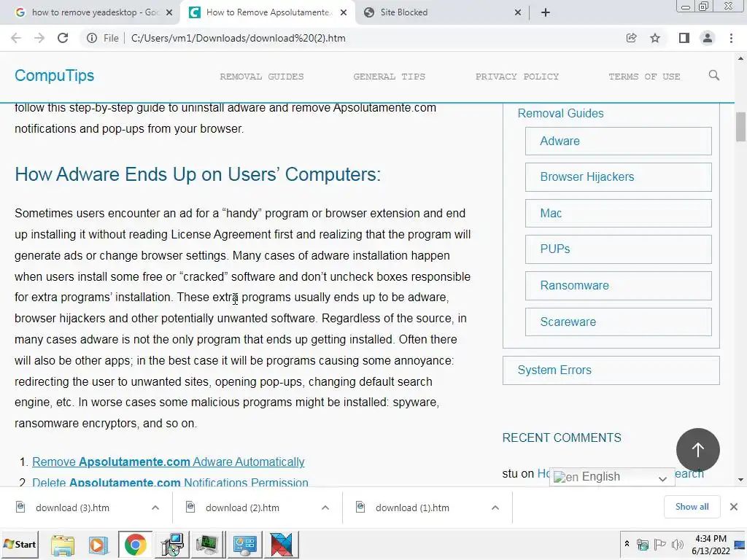
Task: Open the Windows Start menu
Action: tap(20, 544)
